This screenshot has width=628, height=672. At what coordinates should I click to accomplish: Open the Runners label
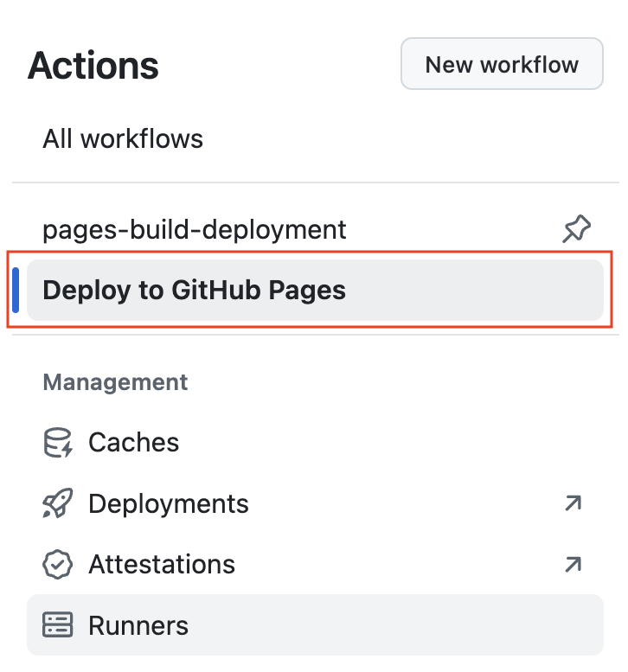pyautogui.click(x=138, y=625)
